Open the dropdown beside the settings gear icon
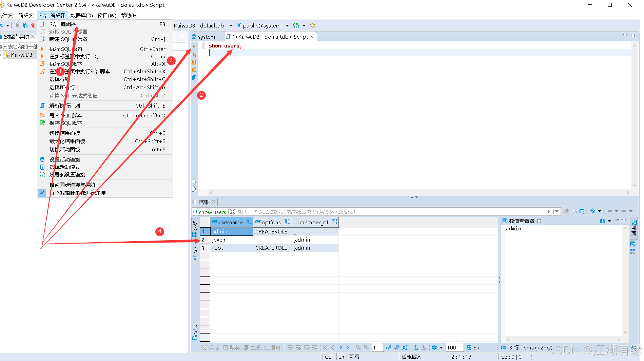The height and width of the screenshot is (361, 644). tap(441, 347)
